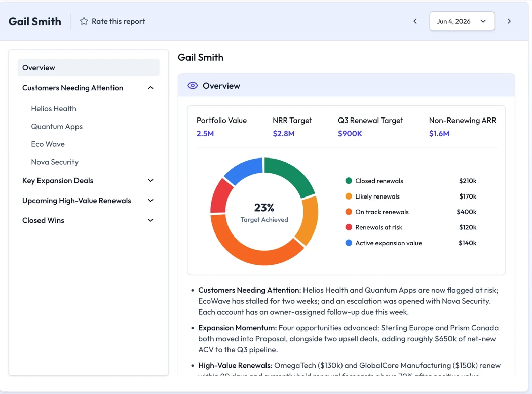This screenshot has width=532, height=394.
Task: Click the NRR Target $2.8M figure
Action: coord(284,134)
